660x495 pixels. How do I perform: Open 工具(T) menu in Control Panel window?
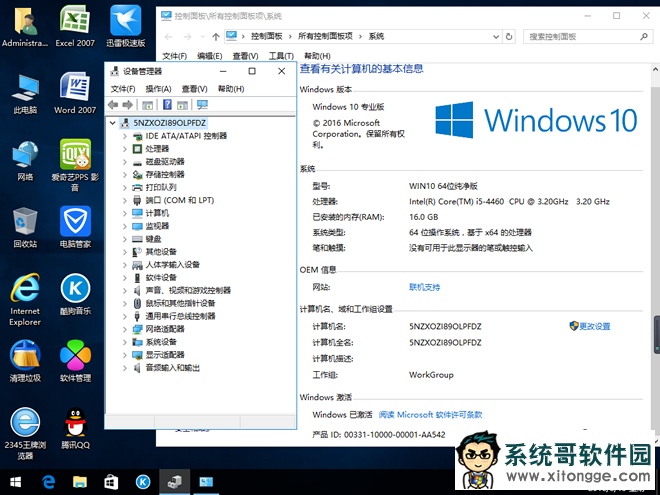(281, 56)
